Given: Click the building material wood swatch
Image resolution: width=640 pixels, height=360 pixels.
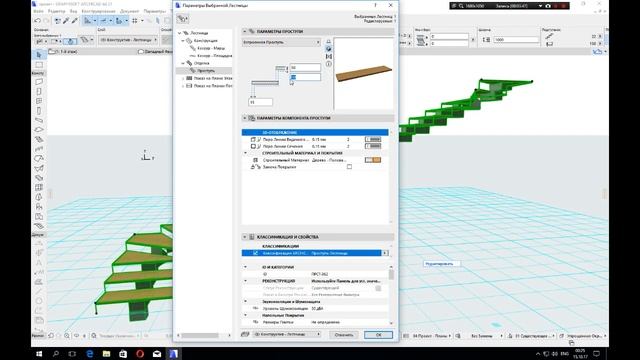Looking at the screenshot, I should (373, 160).
